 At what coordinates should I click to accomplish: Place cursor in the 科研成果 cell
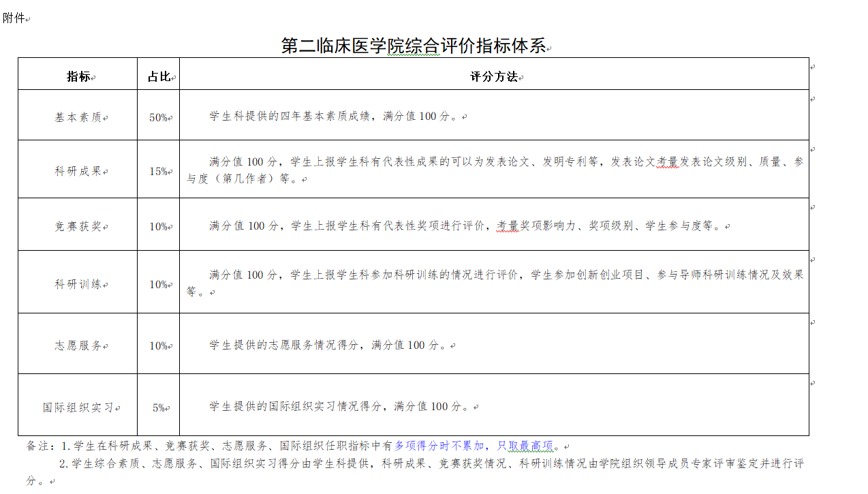78,171
